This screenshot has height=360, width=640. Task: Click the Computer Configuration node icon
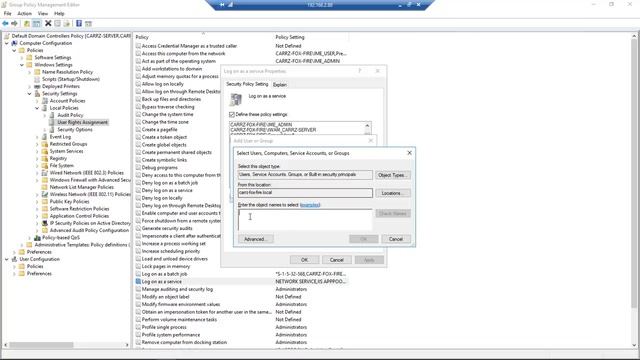pos(14,43)
